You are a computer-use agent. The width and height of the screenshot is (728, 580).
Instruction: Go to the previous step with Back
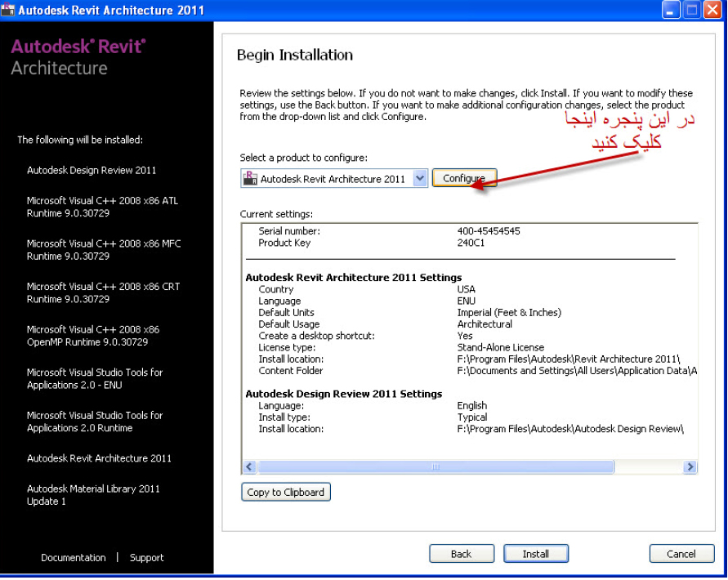[461, 554]
